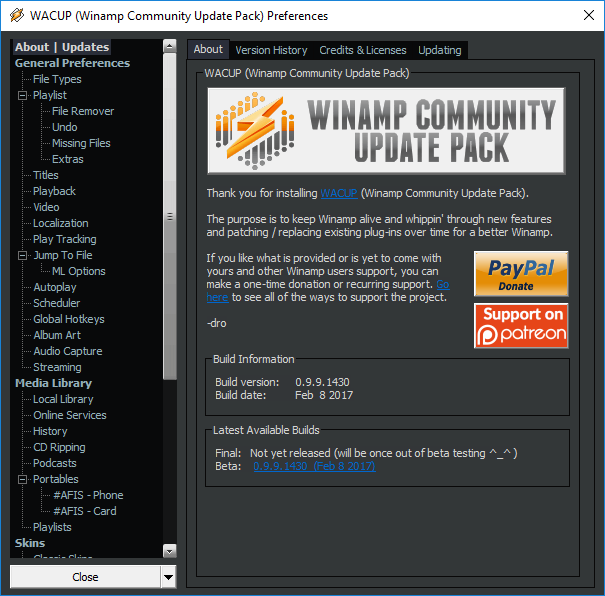This screenshot has width=605, height=596.
Task: Select Media Library heading
Action: coord(53,383)
